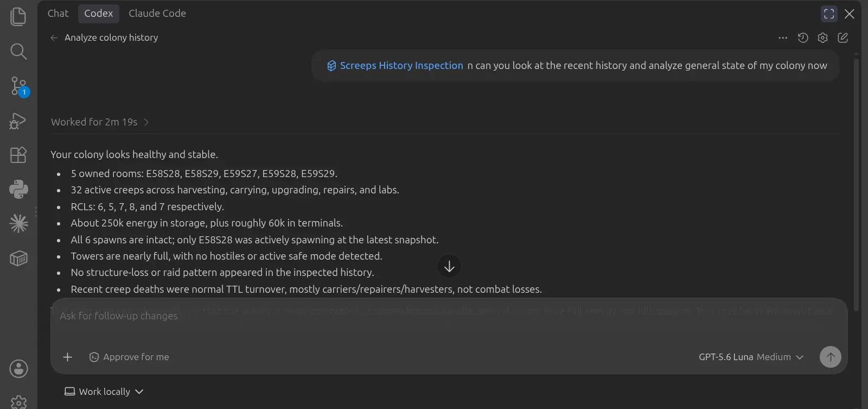Click the About 250k energy in storage bullet
This screenshot has height=409, width=868.
[x=207, y=223]
